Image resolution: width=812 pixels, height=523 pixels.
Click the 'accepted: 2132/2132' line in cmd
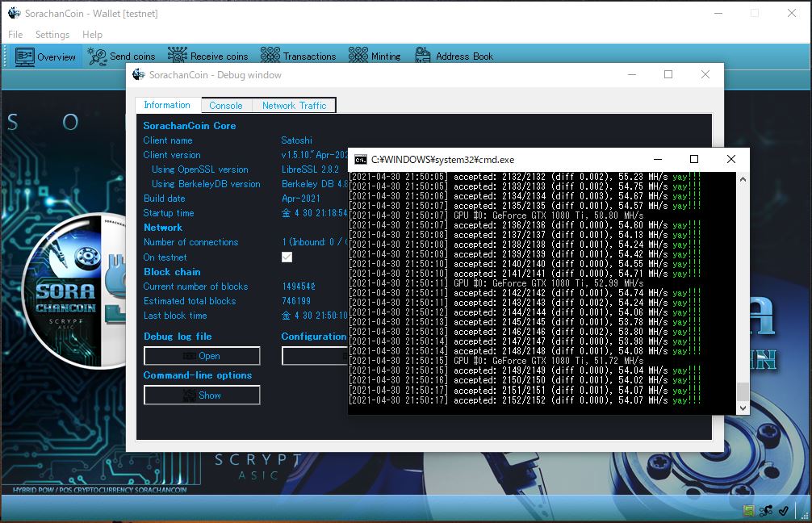tap(525, 177)
